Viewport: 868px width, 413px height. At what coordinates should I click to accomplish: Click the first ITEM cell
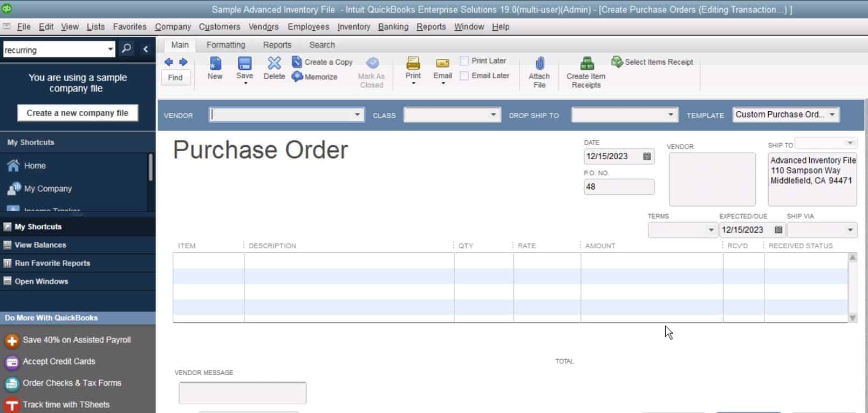click(x=209, y=261)
